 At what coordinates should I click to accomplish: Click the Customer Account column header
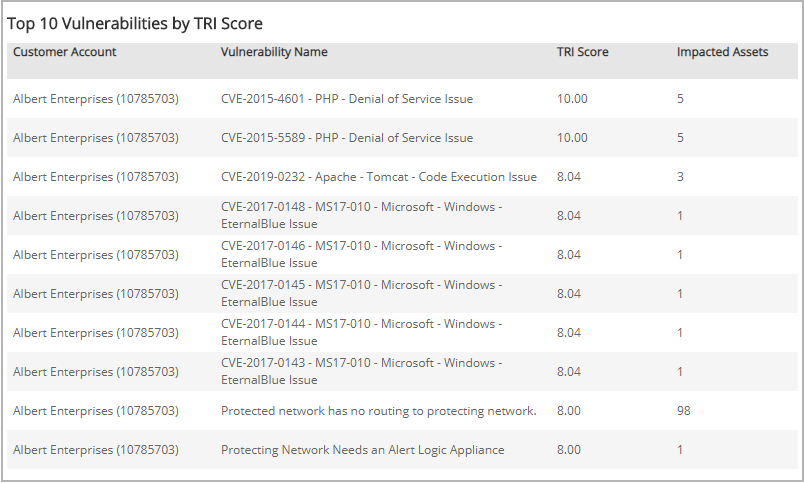click(65, 52)
